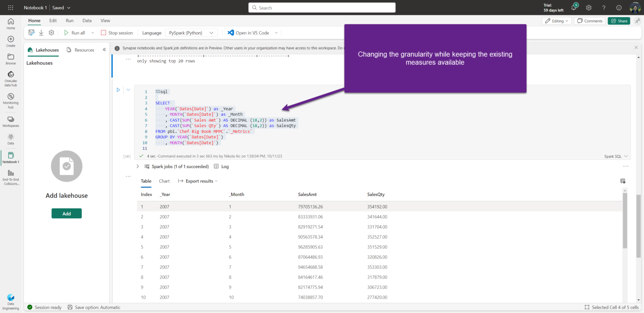644x313 pixels.
Task: Open Workspaces in the left navigation
Action: 10,120
